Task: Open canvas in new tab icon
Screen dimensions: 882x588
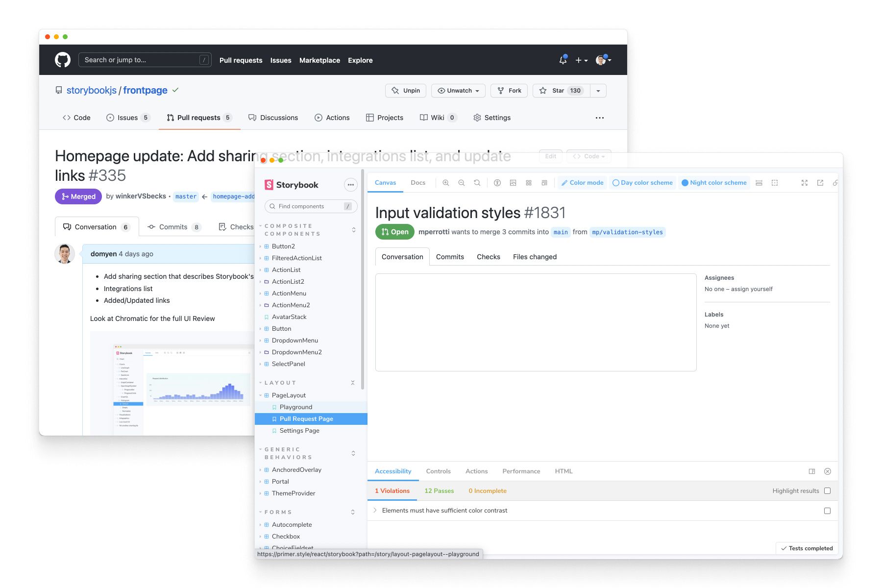Action: coord(820,183)
